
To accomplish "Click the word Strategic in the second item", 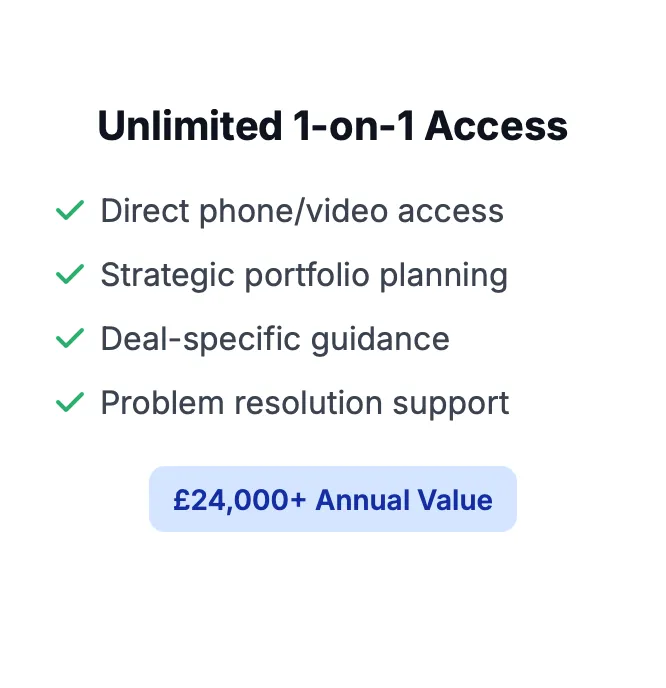I will pos(168,276).
